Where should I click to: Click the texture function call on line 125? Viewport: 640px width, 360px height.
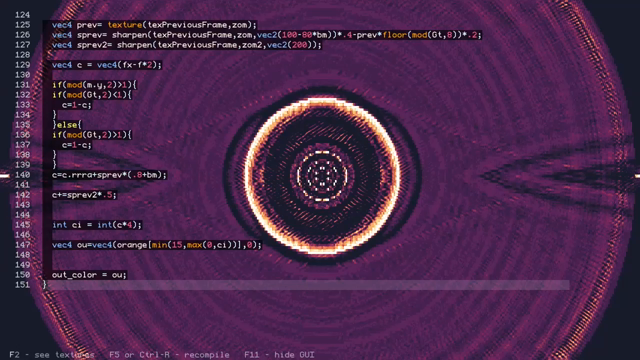pos(124,25)
